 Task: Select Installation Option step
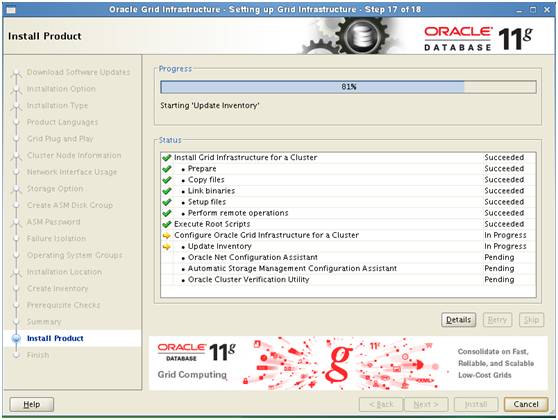point(62,89)
